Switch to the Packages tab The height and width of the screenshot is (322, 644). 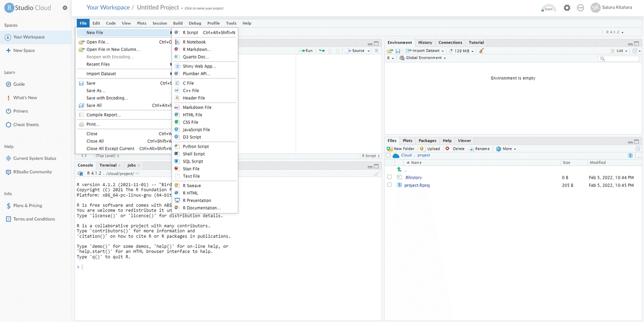(428, 141)
